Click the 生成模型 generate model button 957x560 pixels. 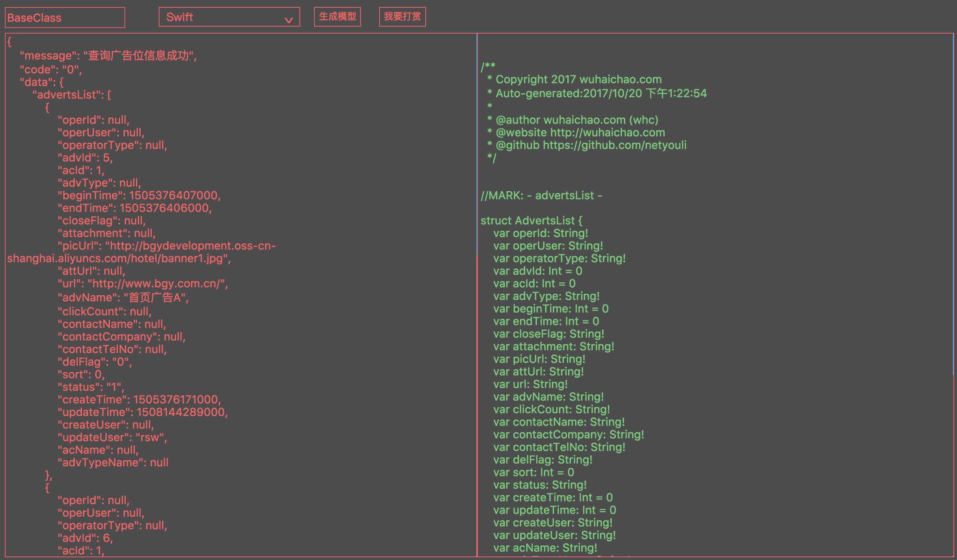[x=337, y=17]
